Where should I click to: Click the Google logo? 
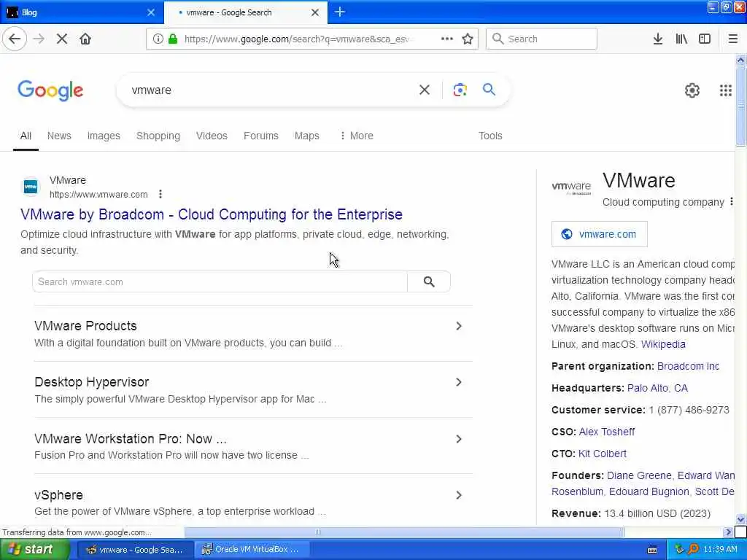tap(50, 90)
